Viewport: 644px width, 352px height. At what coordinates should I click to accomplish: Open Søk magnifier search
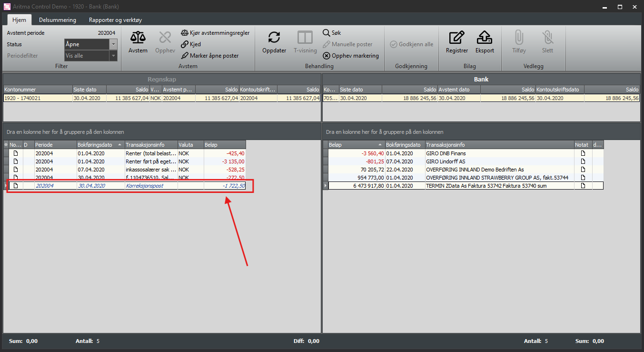332,33
